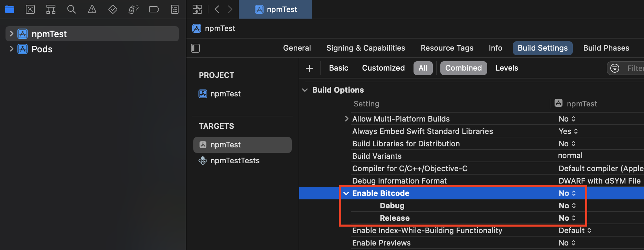This screenshot has height=250, width=644.
Task: Switch filter to Basic settings
Action: coord(339,68)
